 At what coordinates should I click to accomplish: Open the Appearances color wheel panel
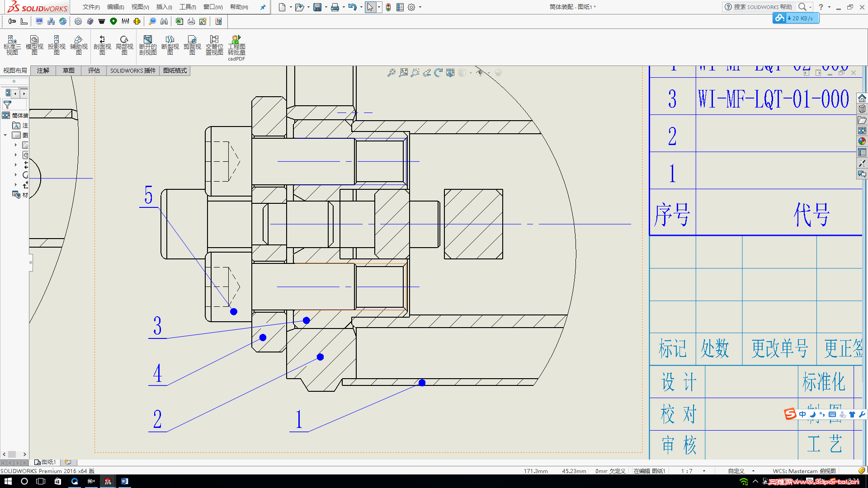pyautogui.click(x=862, y=141)
